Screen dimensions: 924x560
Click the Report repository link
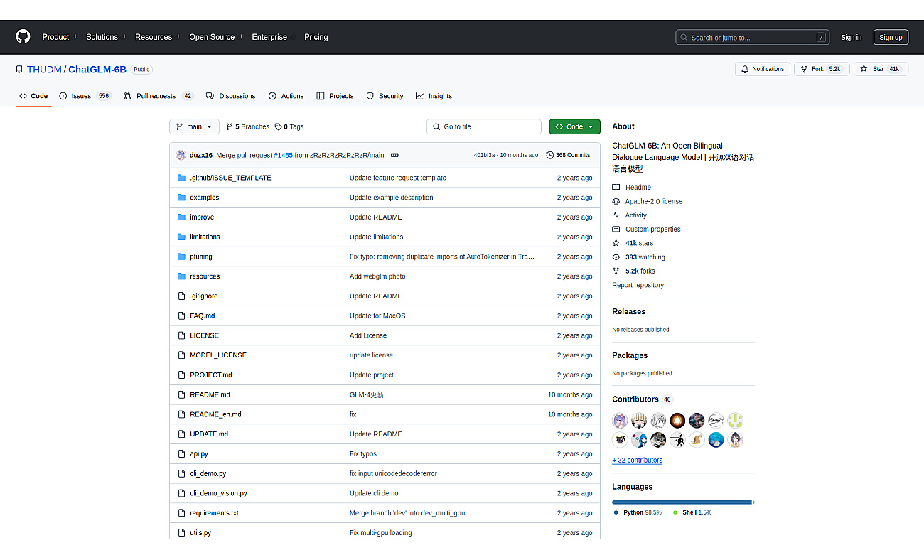638,285
